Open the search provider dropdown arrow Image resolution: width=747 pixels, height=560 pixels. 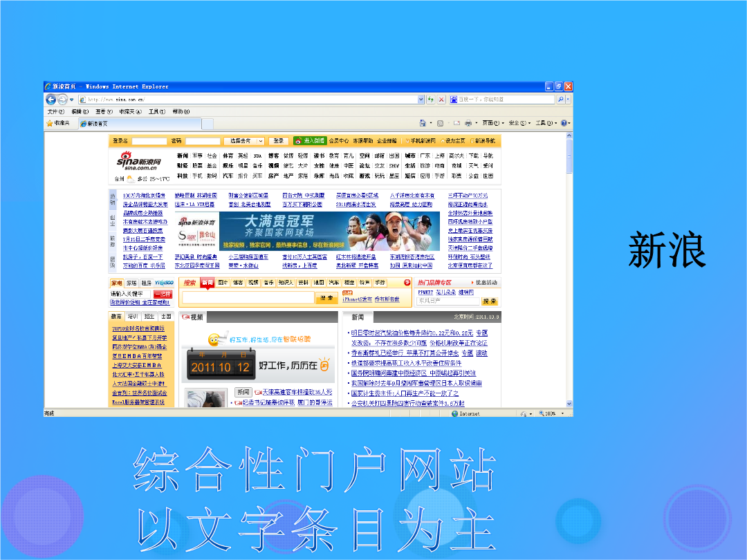point(568,100)
